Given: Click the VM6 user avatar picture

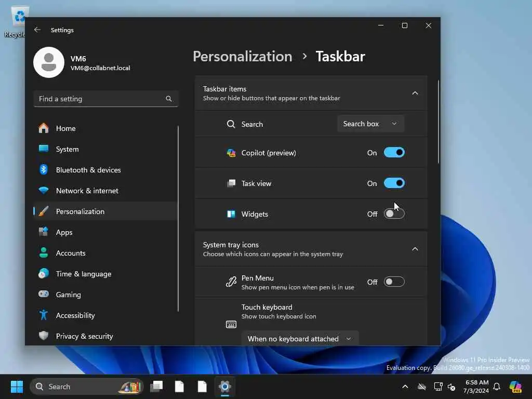Looking at the screenshot, I should click(49, 62).
